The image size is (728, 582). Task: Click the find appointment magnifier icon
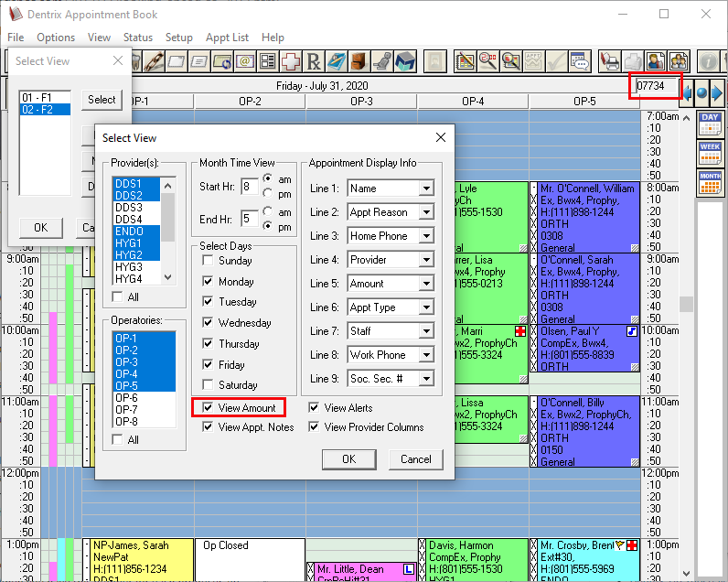click(488, 61)
